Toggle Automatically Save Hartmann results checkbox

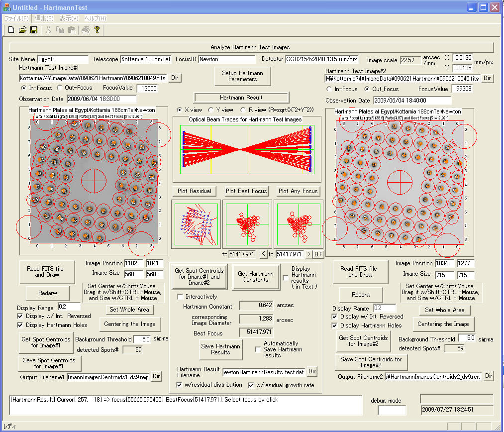point(258,349)
